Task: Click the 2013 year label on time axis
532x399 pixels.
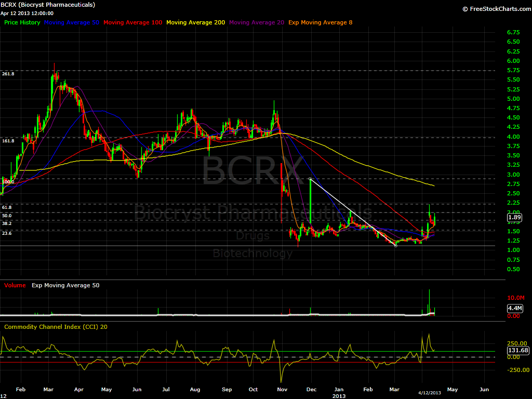Action: coord(339,396)
